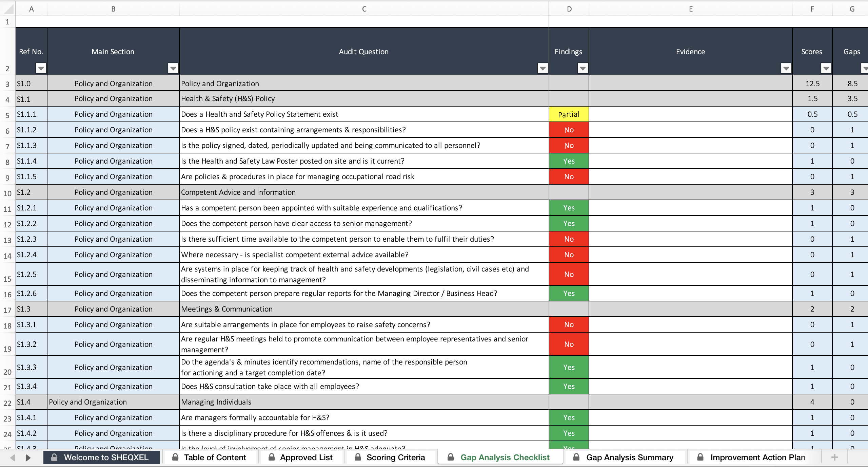Click the lock icon on Gap Analysis Summary tab
This screenshot has height=467, width=868.
[x=576, y=457]
